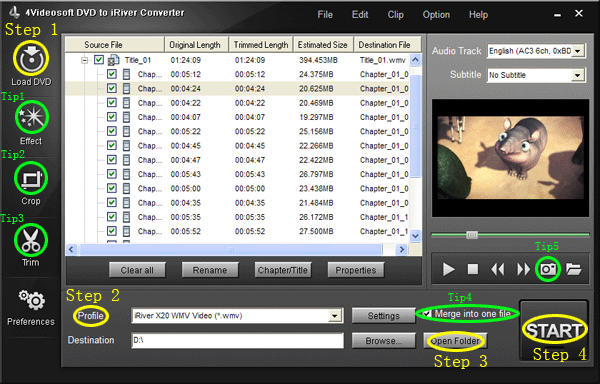Collapse the Title_01 tree node
Image resolution: width=600 pixels, height=384 pixels.
(85, 60)
